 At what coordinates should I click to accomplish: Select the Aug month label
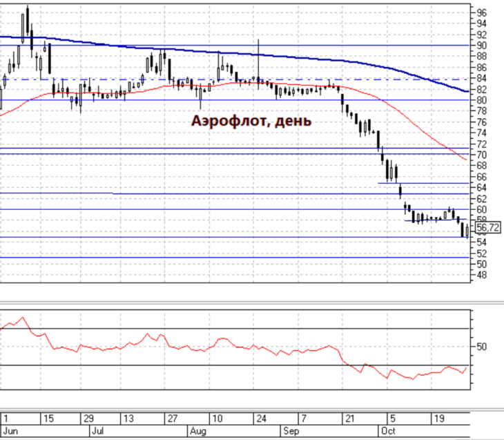click(197, 431)
